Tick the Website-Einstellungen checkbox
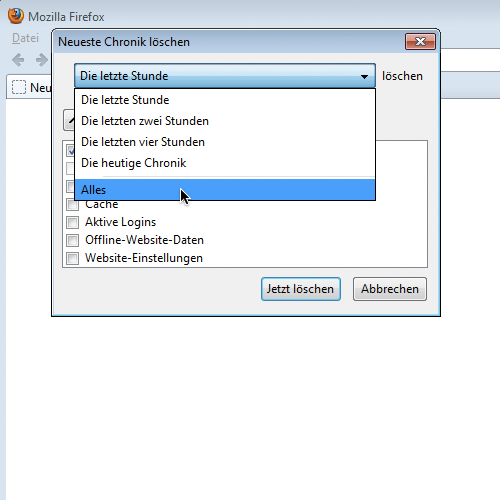This screenshot has height=500, width=500. click(x=72, y=258)
